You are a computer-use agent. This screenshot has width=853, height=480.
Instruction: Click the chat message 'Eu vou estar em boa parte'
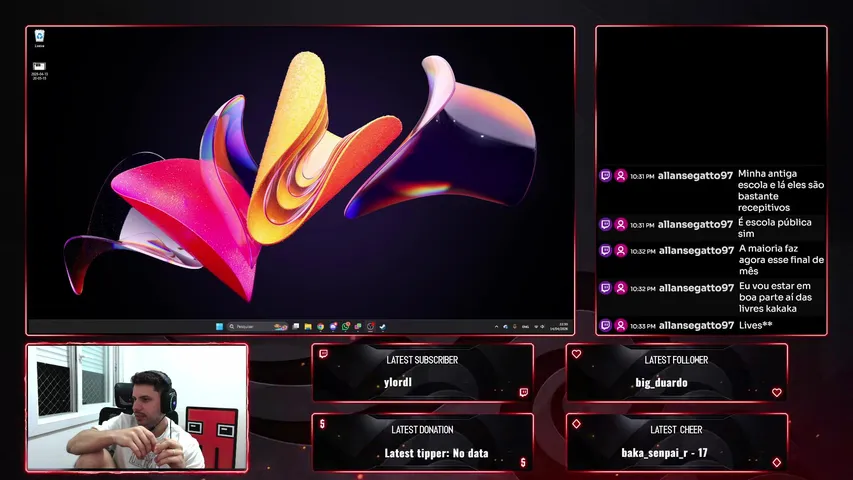click(x=775, y=297)
